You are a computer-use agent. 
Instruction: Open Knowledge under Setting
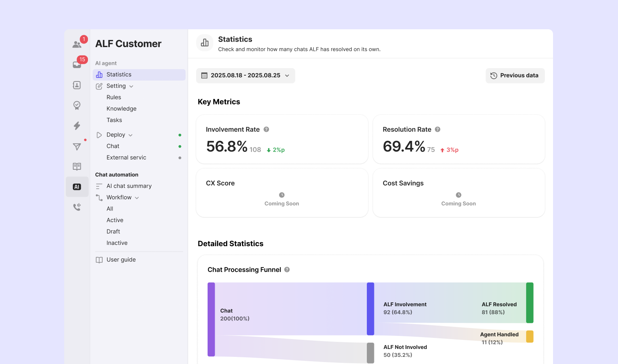tap(121, 109)
